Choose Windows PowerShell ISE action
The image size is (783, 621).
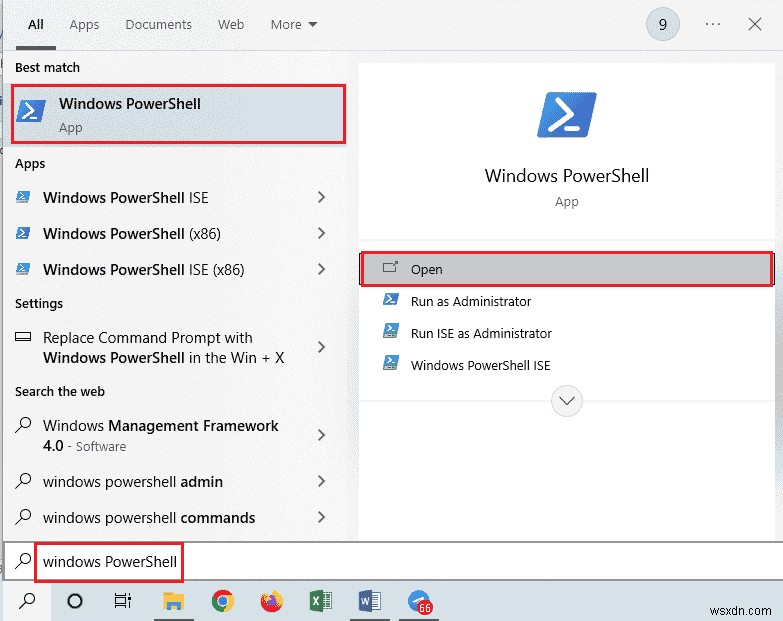tap(567, 365)
